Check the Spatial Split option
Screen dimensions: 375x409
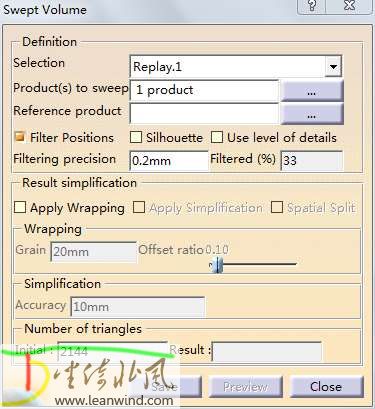click(x=277, y=207)
